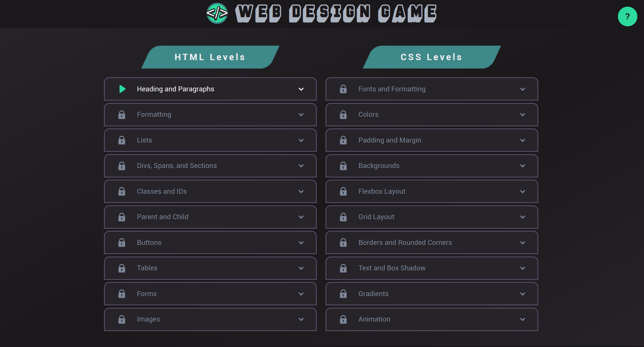Viewport: 644px width, 347px height.
Task: Click the Web Design Game code logo
Action: click(217, 13)
